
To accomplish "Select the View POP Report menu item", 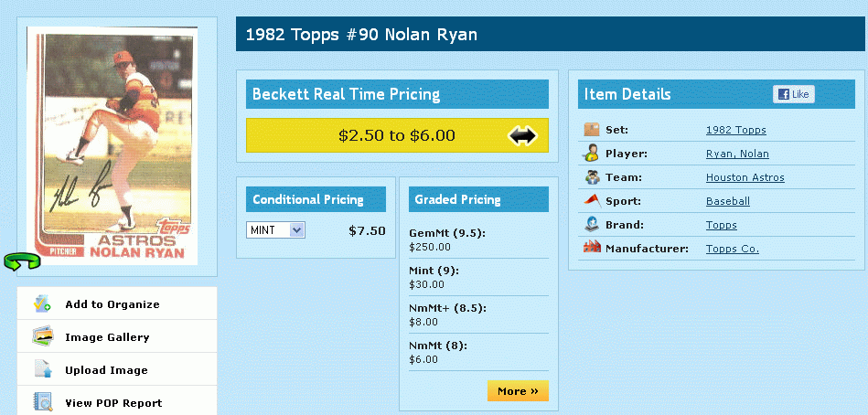I will click(x=113, y=403).
